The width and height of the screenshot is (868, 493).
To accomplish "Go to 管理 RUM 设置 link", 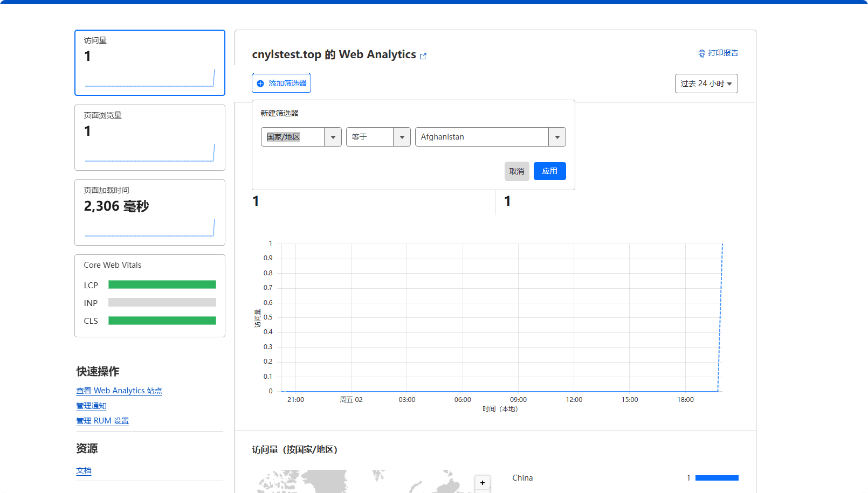I will (102, 421).
